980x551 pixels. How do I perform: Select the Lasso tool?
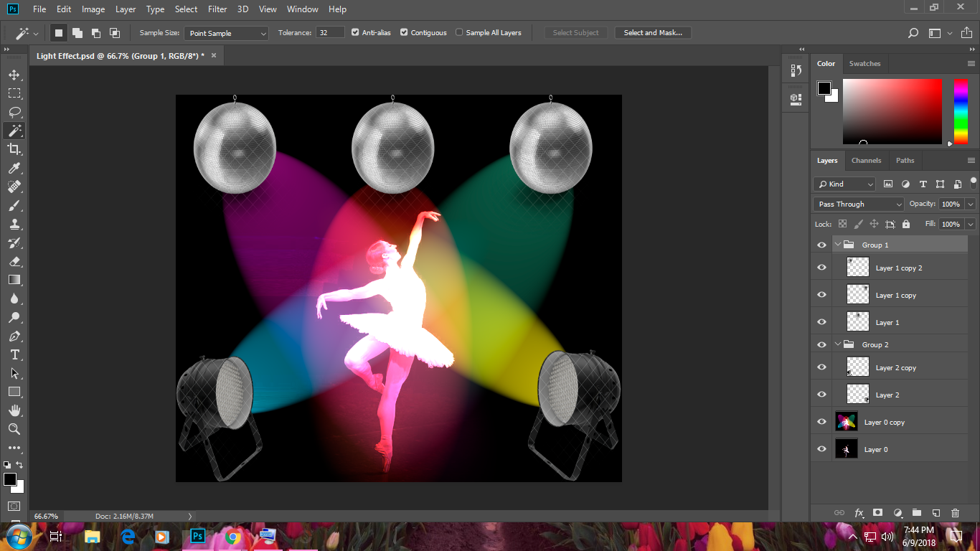pyautogui.click(x=14, y=112)
